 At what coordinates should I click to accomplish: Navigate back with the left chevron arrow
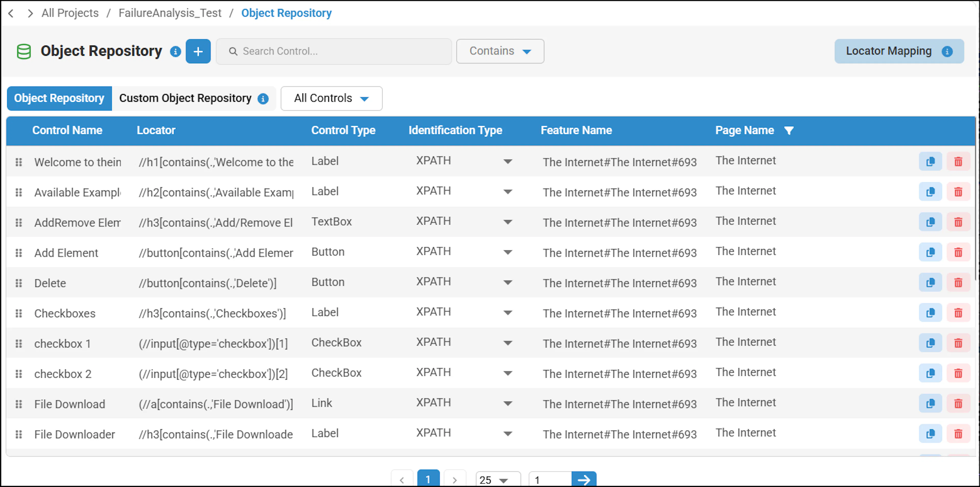(x=11, y=14)
